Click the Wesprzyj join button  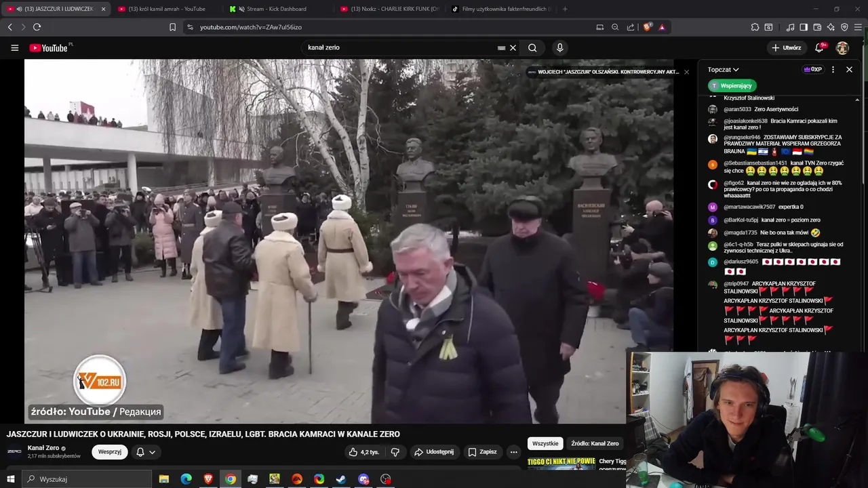(110, 452)
